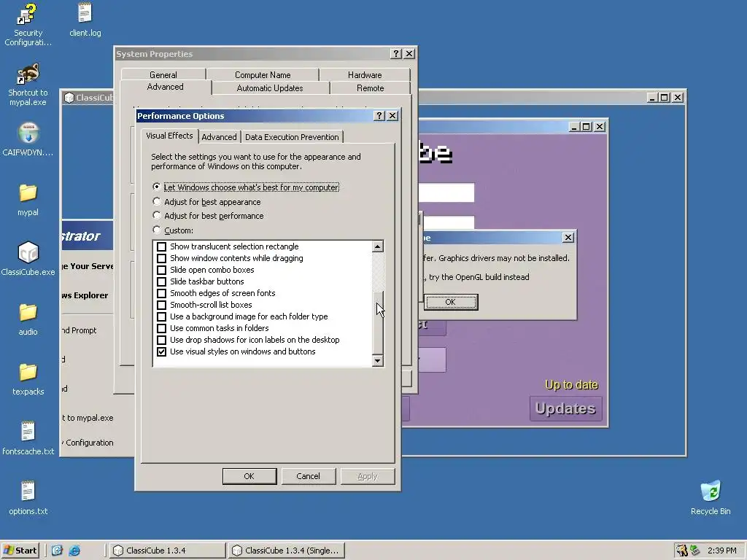Check Smooth-scroll list boxes
Viewport: 747px width, 560px height.
[x=161, y=305]
